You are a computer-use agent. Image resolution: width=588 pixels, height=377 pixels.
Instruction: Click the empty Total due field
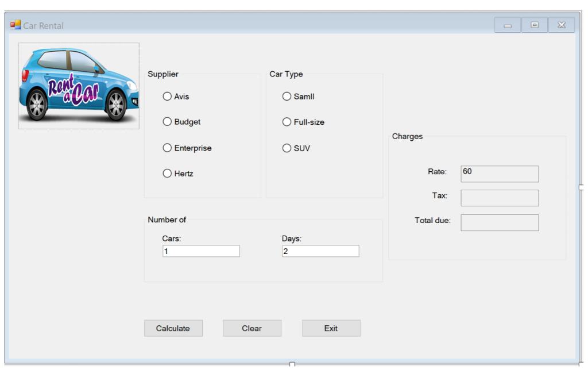pyautogui.click(x=500, y=222)
